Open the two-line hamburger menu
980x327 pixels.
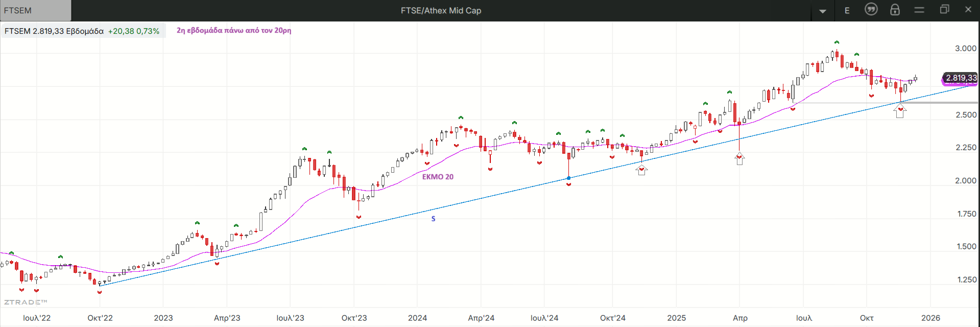[x=919, y=10]
